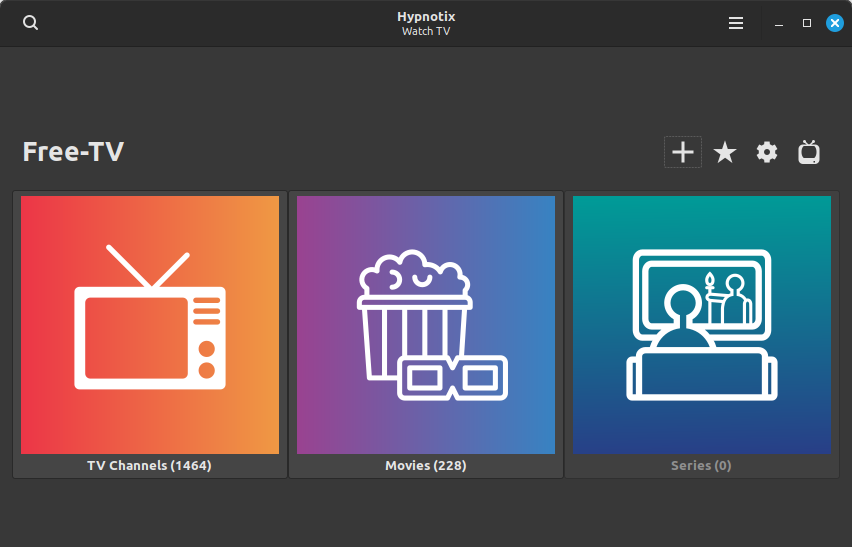Open providers with the small TV icon
852x547 pixels.
[x=809, y=152]
